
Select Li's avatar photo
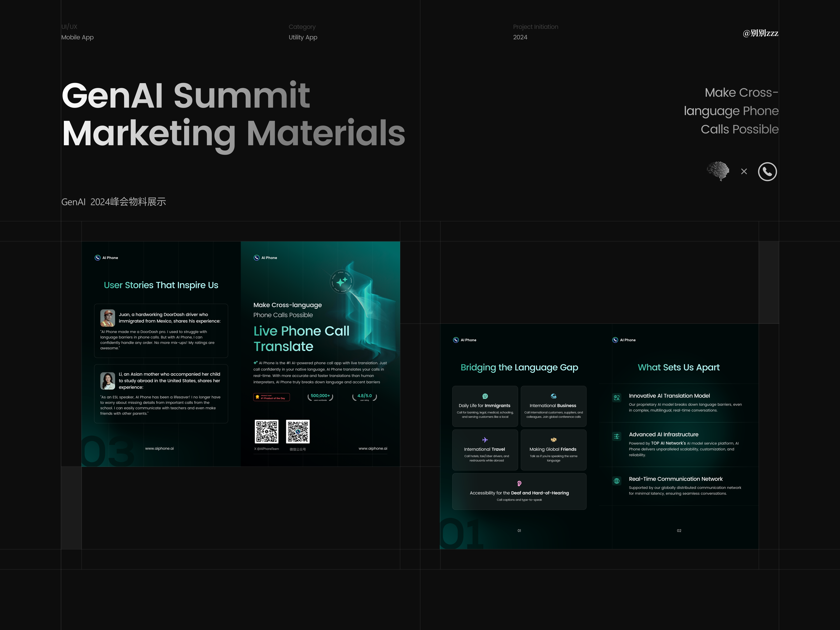click(x=107, y=381)
